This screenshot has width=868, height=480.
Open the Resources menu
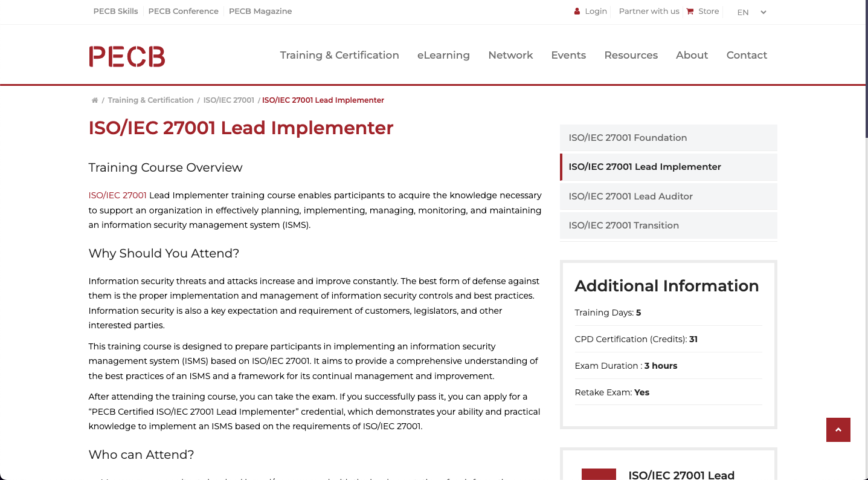pos(631,55)
